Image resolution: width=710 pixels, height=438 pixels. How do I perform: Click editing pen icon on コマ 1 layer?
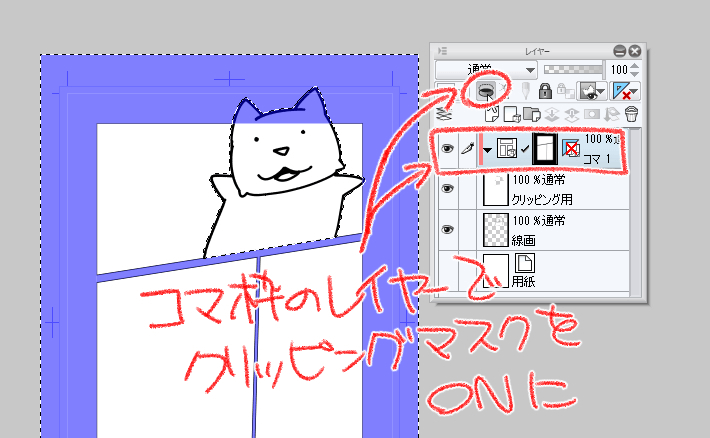pos(467,148)
